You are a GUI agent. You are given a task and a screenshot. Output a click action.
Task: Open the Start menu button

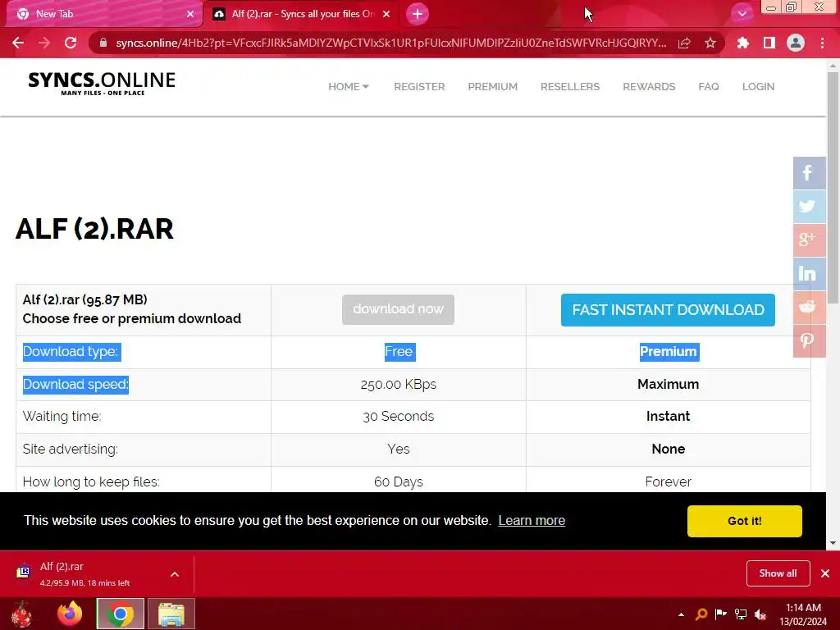point(22,614)
